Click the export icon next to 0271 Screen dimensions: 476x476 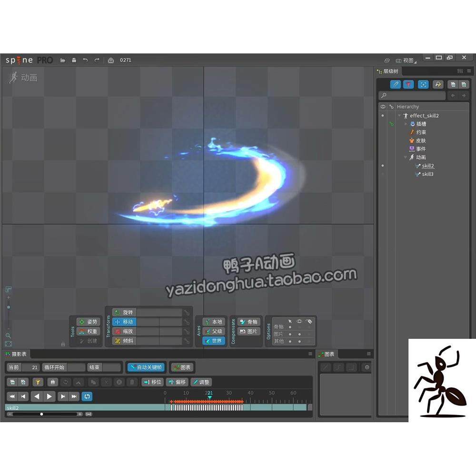coord(111,60)
